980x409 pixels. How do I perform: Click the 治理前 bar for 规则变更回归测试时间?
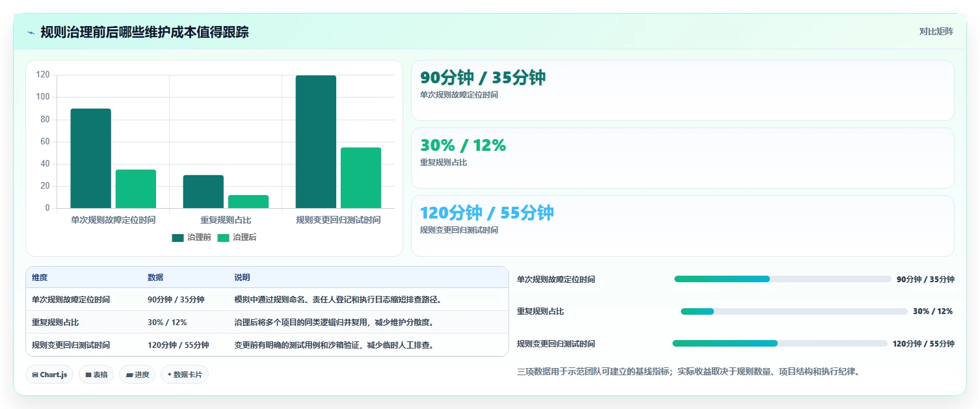[x=316, y=142]
